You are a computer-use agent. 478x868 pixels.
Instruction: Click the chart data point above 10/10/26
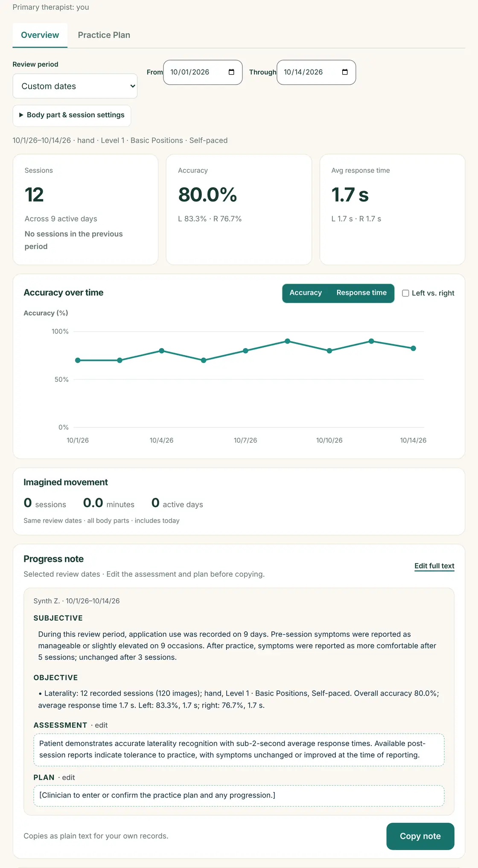329,351
